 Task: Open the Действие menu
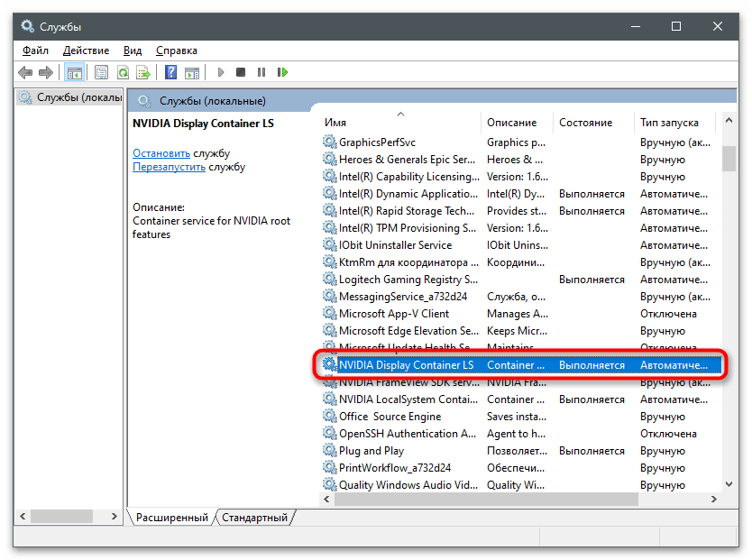pos(87,50)
